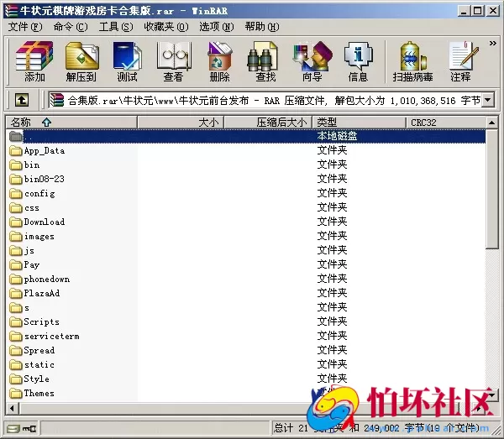Screen dimensions: 504x439
Task: Click the 解压到 (Extract To) toolbar icon
Action: [x=81, y=56]
